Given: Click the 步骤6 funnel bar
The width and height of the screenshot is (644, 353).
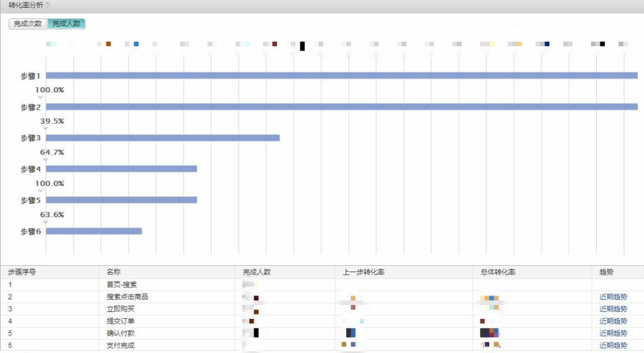Looking at the screenshot, I should tap(93, 231).
